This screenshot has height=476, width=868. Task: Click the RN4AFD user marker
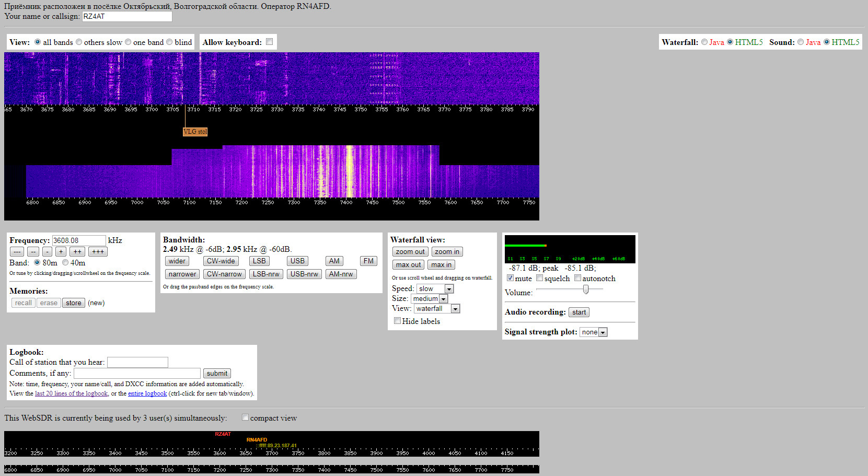(257, 440)
